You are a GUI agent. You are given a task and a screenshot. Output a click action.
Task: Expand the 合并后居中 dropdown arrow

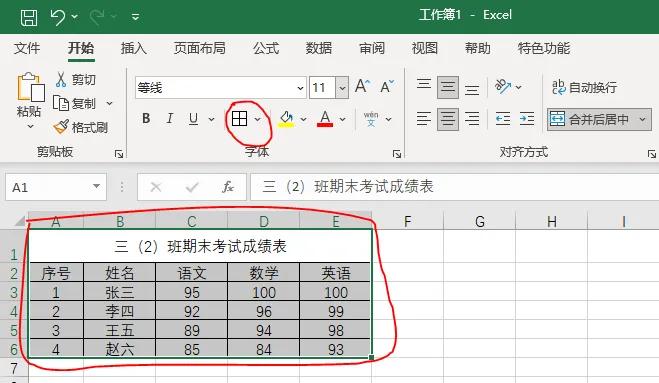[642, 119]
